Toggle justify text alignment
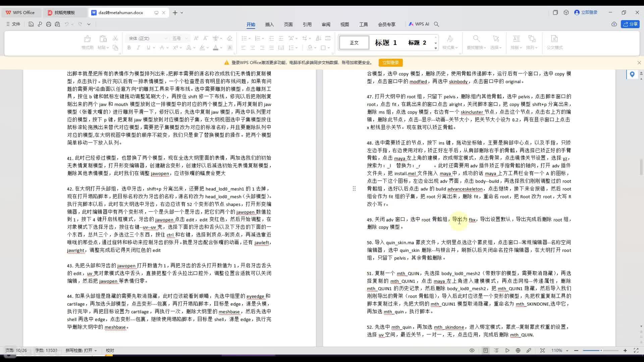This screenshot has height=362, width=644. (272, 48)
